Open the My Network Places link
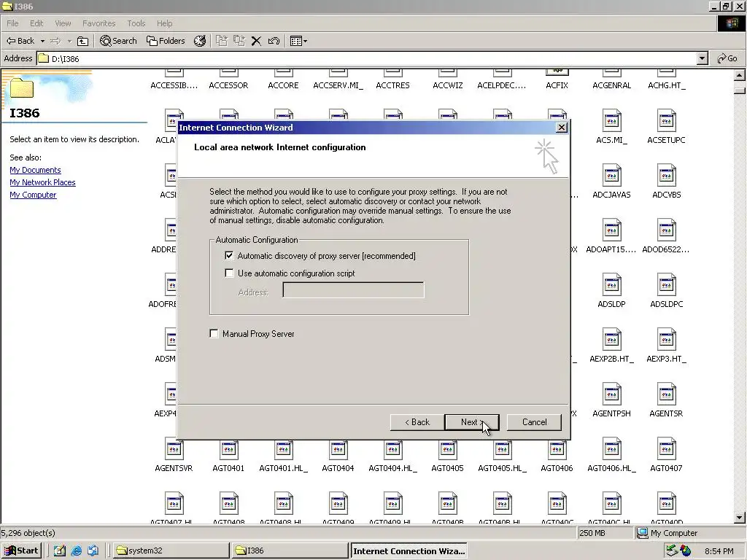 (x=42, y=182)
